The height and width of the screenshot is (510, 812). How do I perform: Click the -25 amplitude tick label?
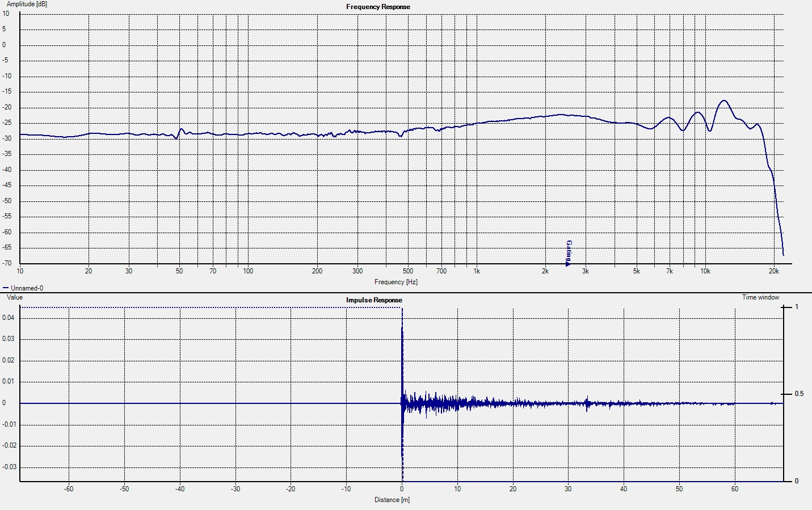click(x=7, y=123)
